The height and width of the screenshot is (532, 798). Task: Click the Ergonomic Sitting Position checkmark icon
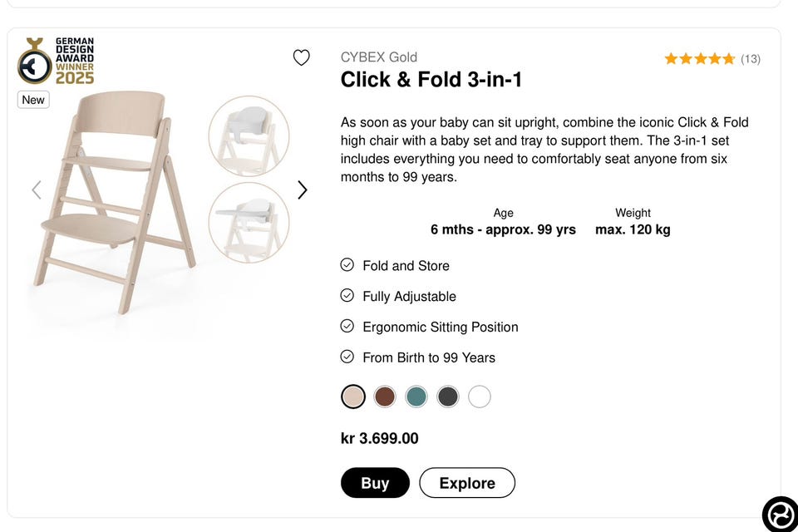[x=347, y=327]
